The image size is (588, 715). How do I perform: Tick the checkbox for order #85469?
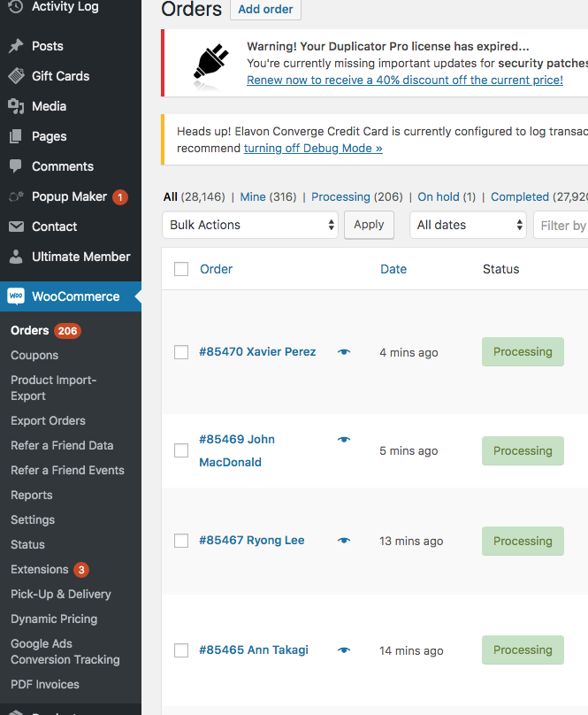181,450
